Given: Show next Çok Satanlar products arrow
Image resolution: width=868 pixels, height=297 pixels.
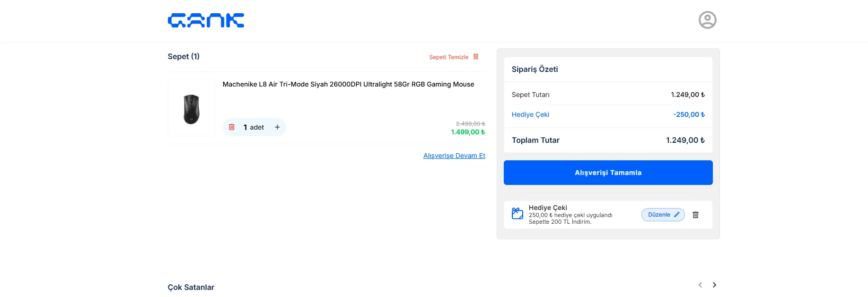Looking at the screenshot, I should pos(714,285).
